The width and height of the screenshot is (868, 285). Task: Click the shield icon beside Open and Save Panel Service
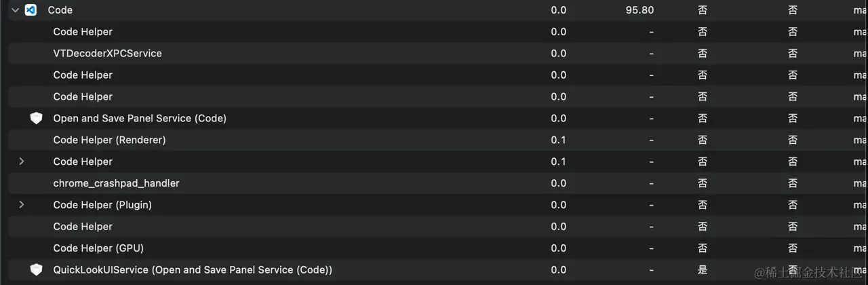[x=36, y=118]
